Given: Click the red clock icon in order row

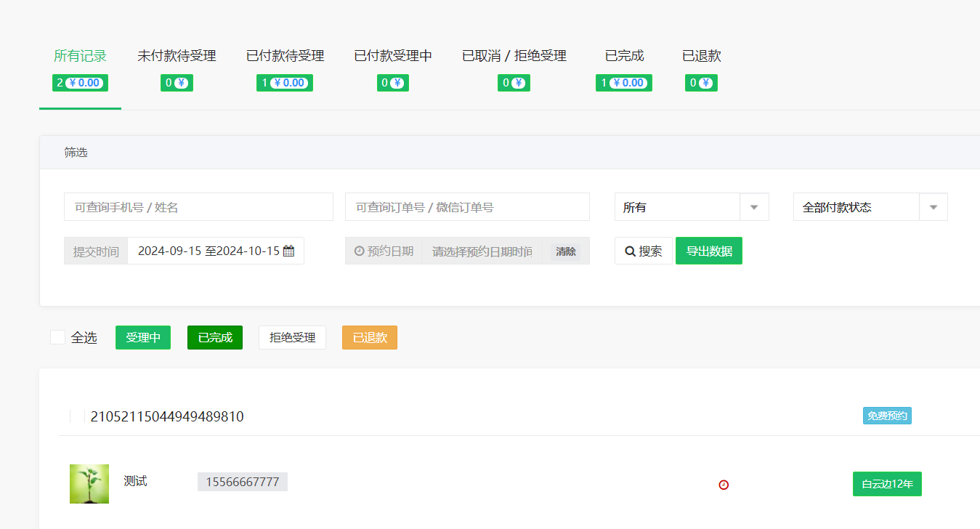Looking at the screenshot, I should 724,485.
